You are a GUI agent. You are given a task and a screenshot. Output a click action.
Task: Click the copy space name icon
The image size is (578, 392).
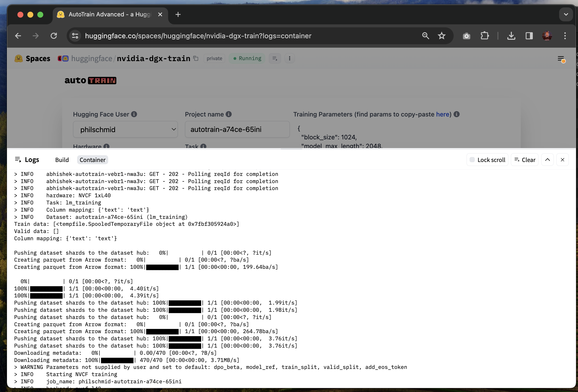coord(196,58)
